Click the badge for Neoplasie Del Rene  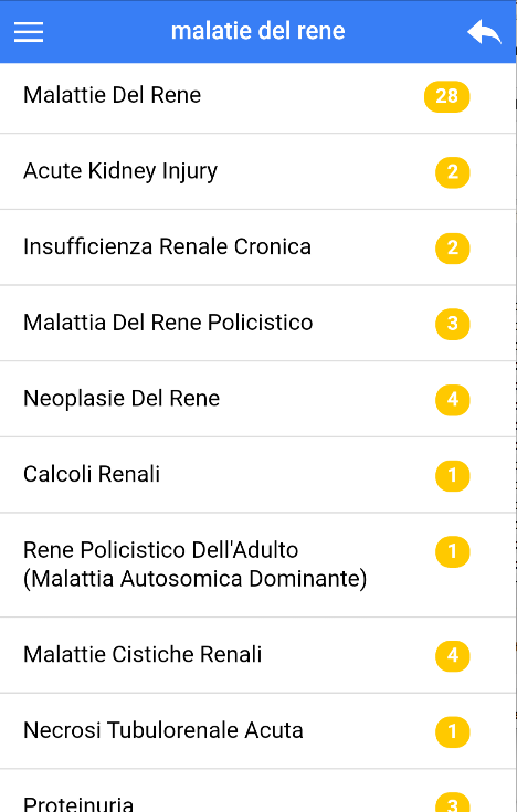[x=452, y=399]
